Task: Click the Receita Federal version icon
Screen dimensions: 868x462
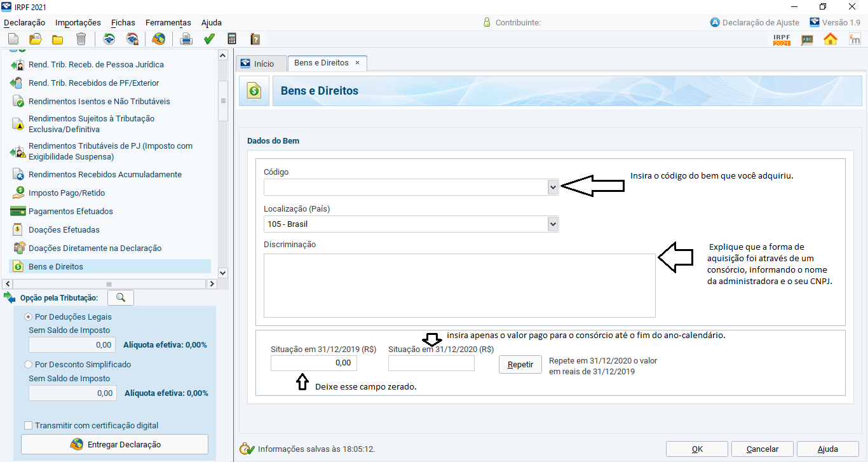Action: click(815, 22)
